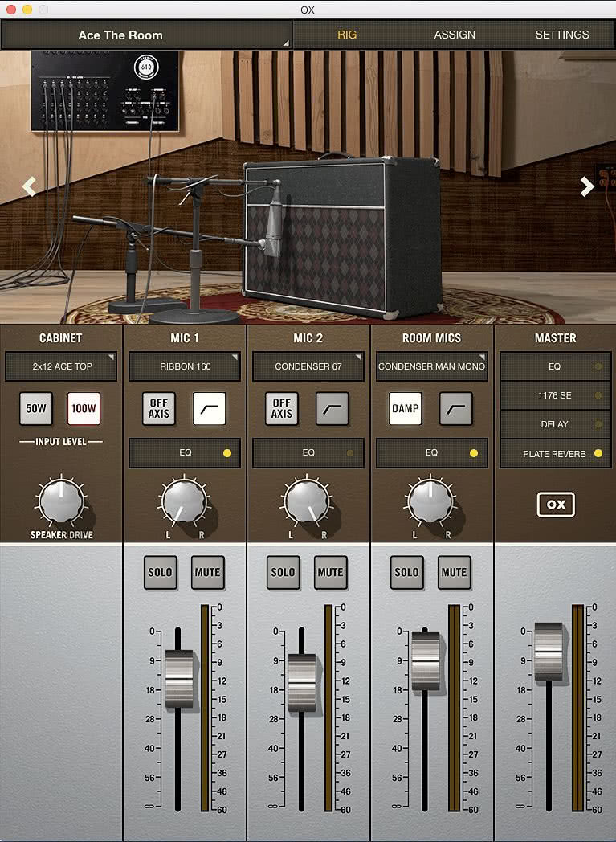Enable Plate Reverb in Master section
The width and height of the screenshot is (616, 842).
click(556, 454)
